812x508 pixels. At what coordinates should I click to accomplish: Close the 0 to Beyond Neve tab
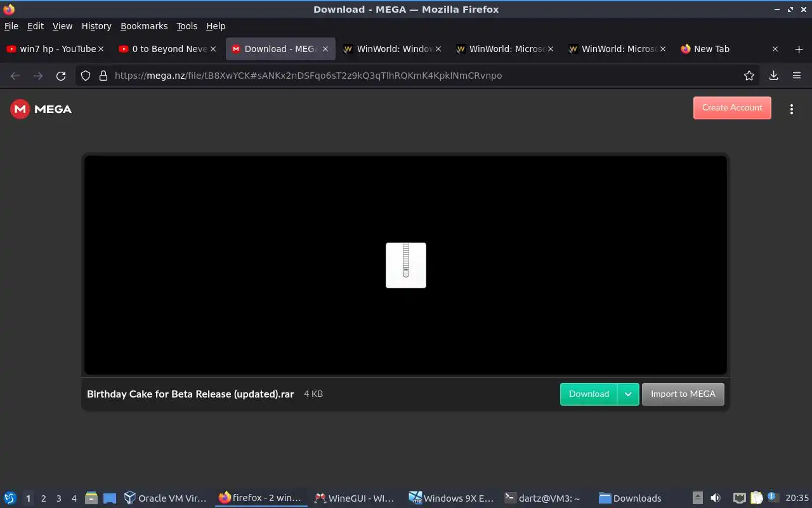coord(213,49)
